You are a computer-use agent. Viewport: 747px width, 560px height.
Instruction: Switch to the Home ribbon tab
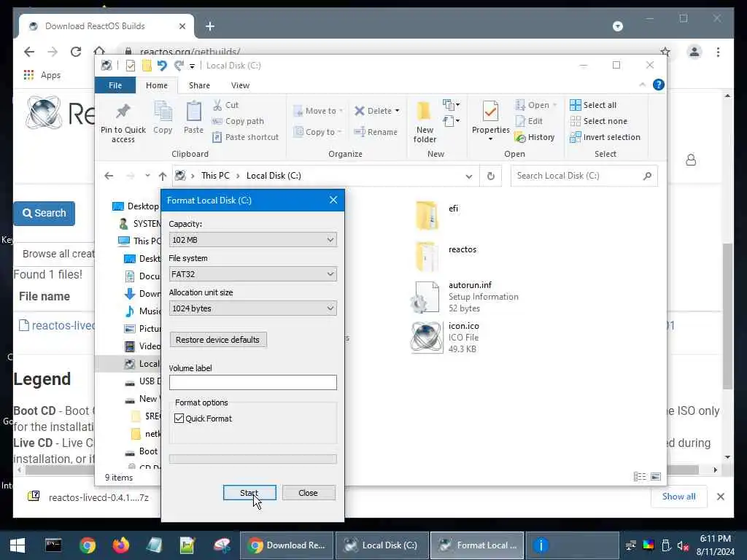157,85
